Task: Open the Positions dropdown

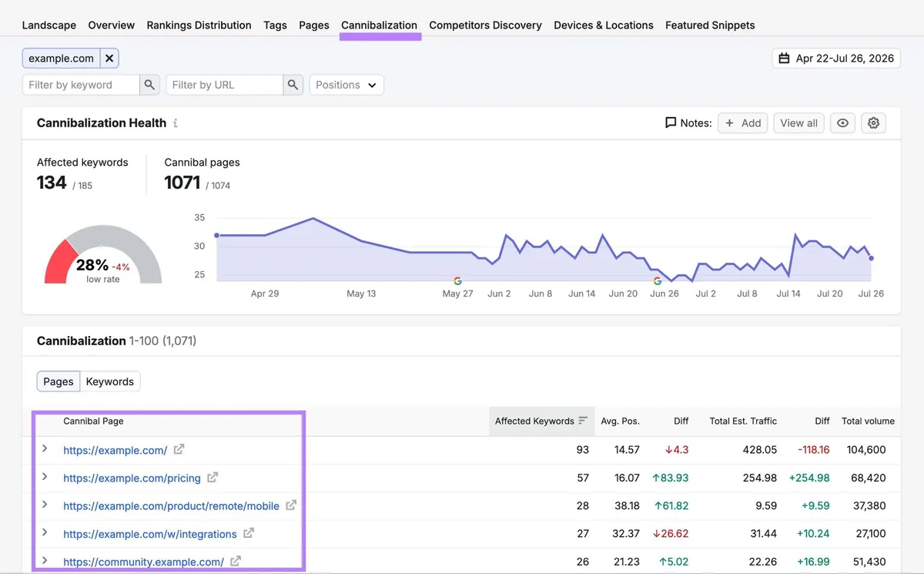Action: point(346,85)
